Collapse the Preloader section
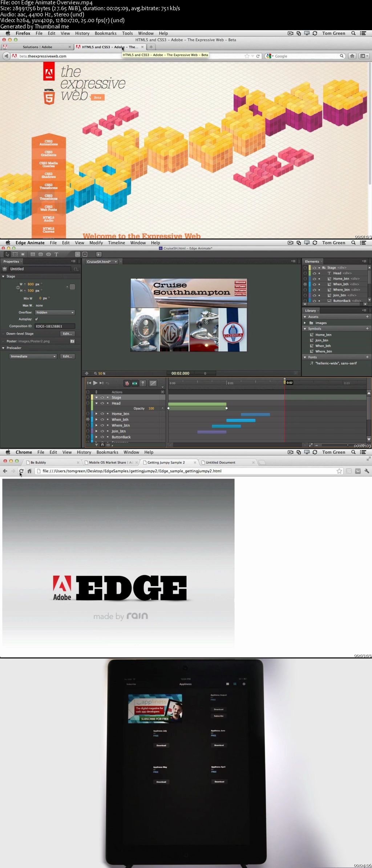 (x=3, y=348)
